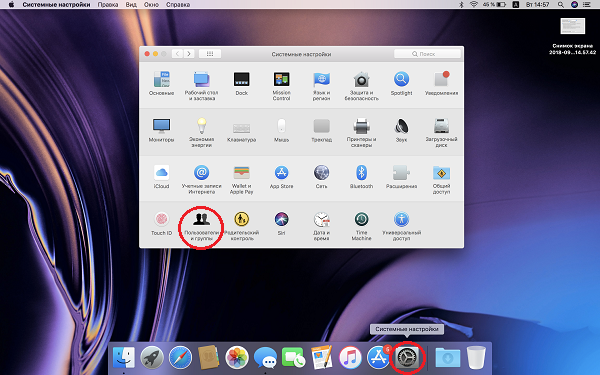Image resolution: width=600 pixels, height=375 pixels.
Task: Open the Справка menu
Action: 178,5
